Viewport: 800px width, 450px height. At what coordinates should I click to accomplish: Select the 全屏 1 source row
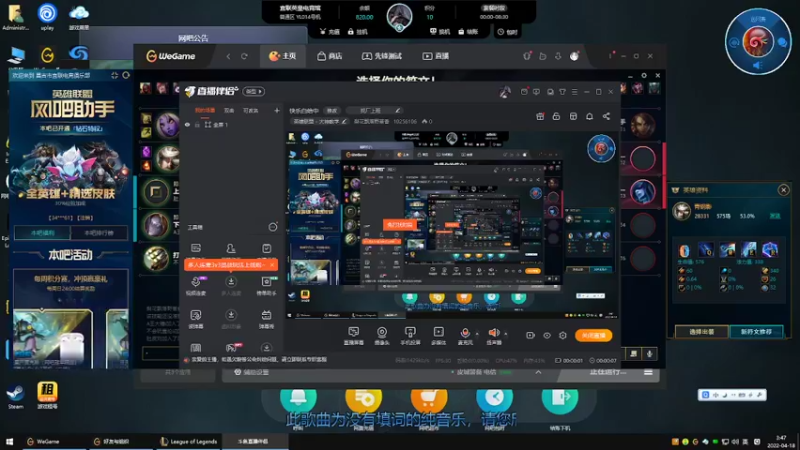pos(232,124)
